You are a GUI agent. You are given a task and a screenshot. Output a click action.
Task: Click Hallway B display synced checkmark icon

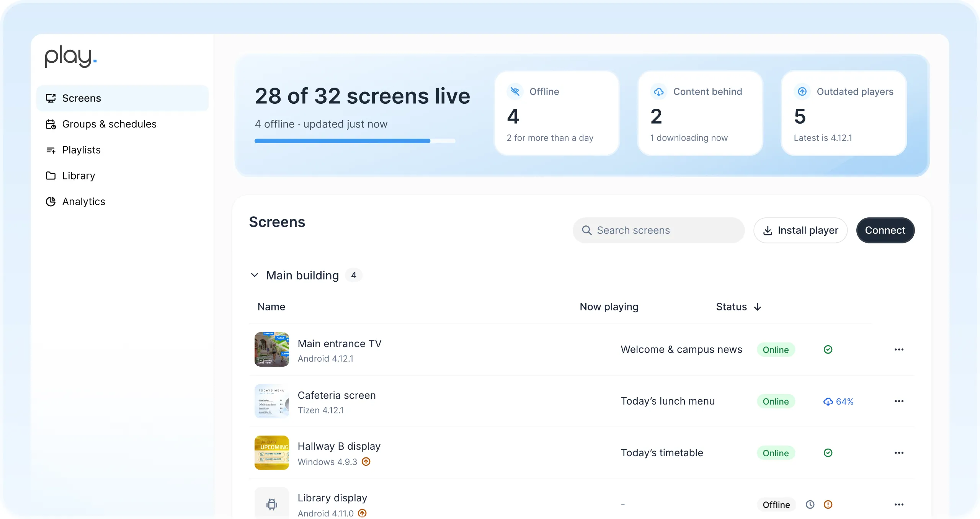828,453
